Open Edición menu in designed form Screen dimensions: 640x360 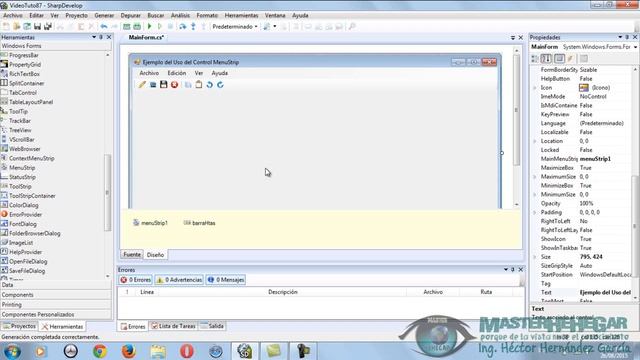coord(177,73)
